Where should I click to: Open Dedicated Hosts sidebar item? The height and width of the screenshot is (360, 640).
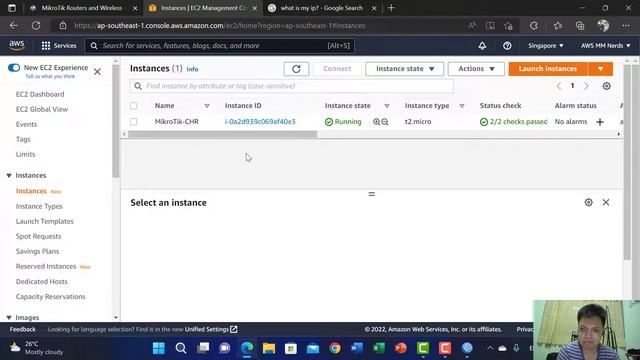pos(42,282)
